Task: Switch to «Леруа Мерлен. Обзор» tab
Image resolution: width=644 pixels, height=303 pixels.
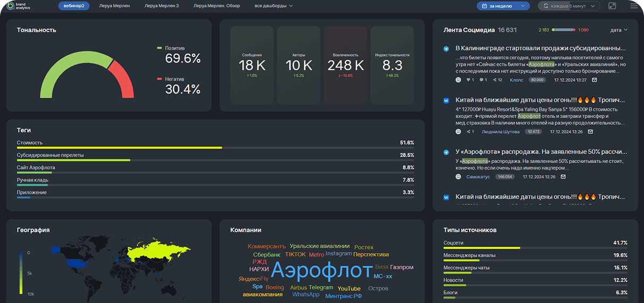Action: point(217,6)
